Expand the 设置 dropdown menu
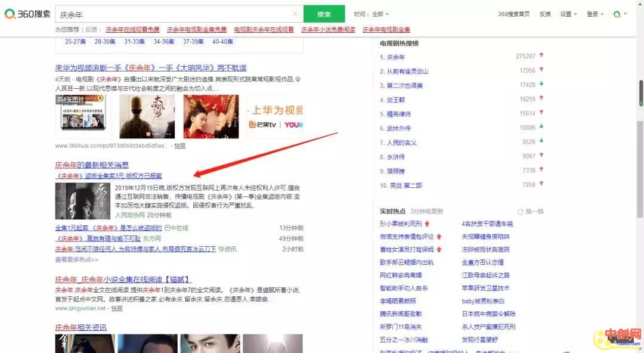Screen dimensions: 644x353 (x=568, y=14)
